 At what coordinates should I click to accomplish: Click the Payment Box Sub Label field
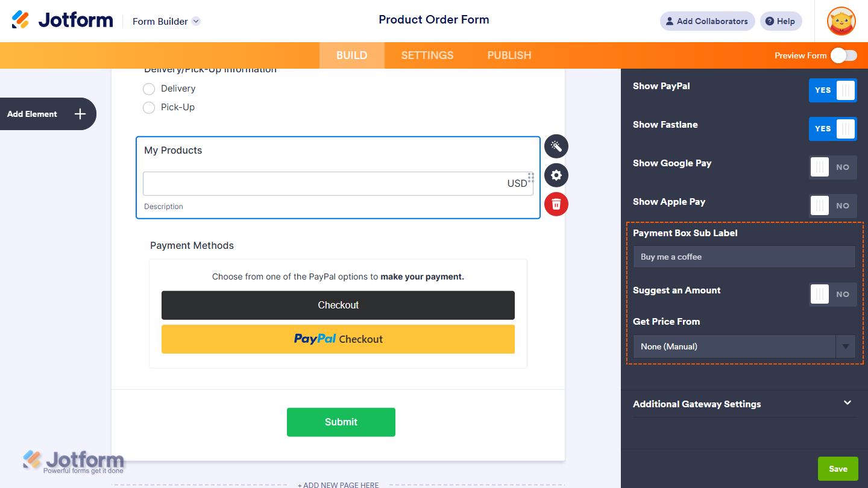[744, 257]
